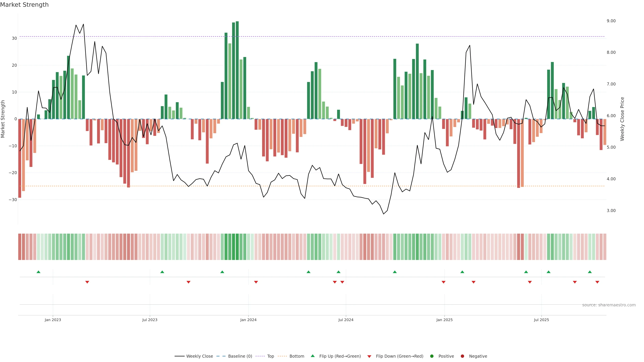Click the green Positive legend dot
Image resolution: width=644 pixels, height=362 pixels.
432,356
